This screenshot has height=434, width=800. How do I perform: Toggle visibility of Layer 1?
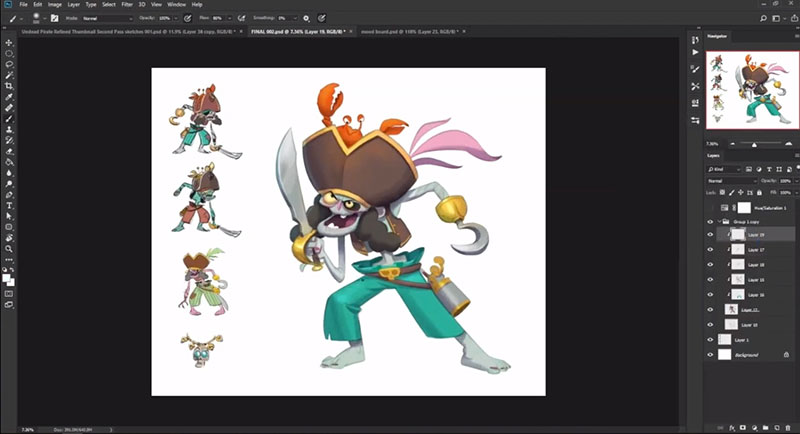[x=710, y=340]
